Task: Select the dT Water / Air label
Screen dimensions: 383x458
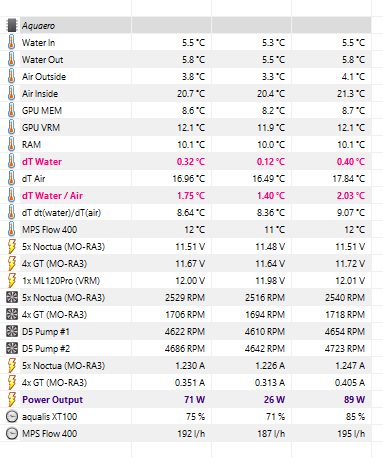Action: point(52,196)
